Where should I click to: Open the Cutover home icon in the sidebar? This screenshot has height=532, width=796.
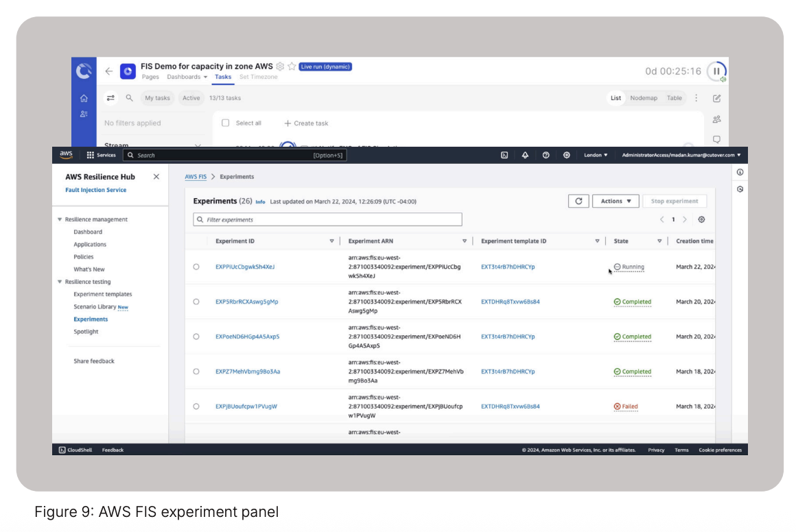(x=84, y=99)
